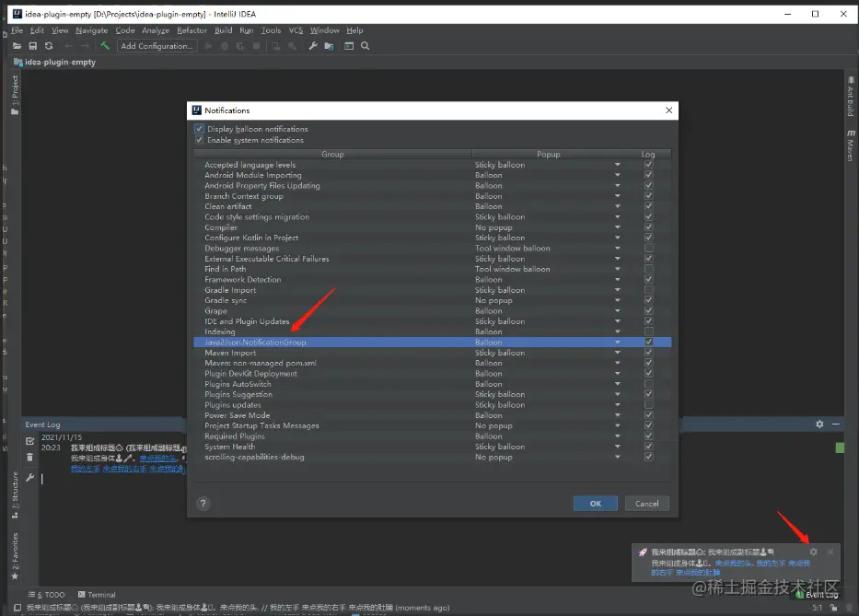Clear Event Log with trash icon

tap(30, 457)
